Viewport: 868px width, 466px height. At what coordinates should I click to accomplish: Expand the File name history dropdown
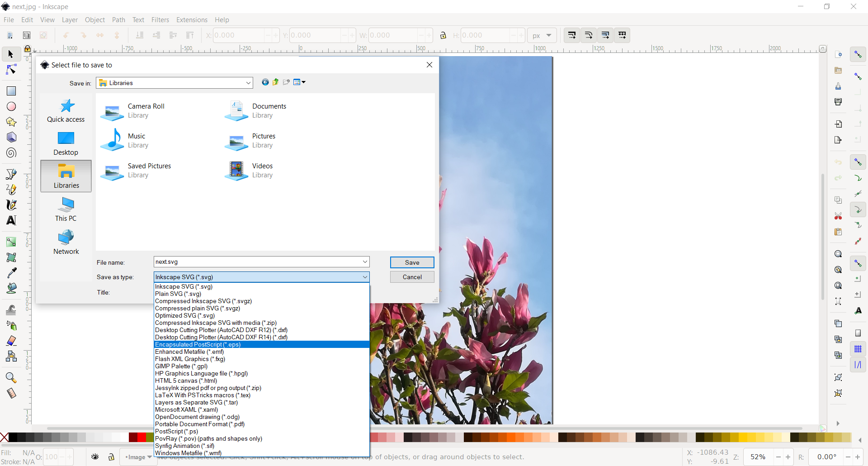tap(364, 262)
